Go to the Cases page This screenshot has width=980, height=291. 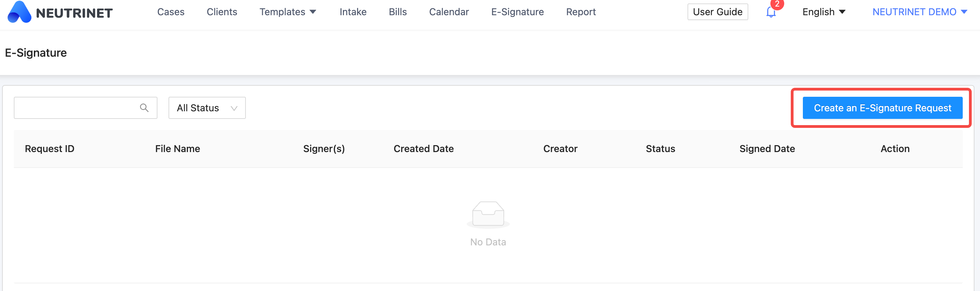171,12
